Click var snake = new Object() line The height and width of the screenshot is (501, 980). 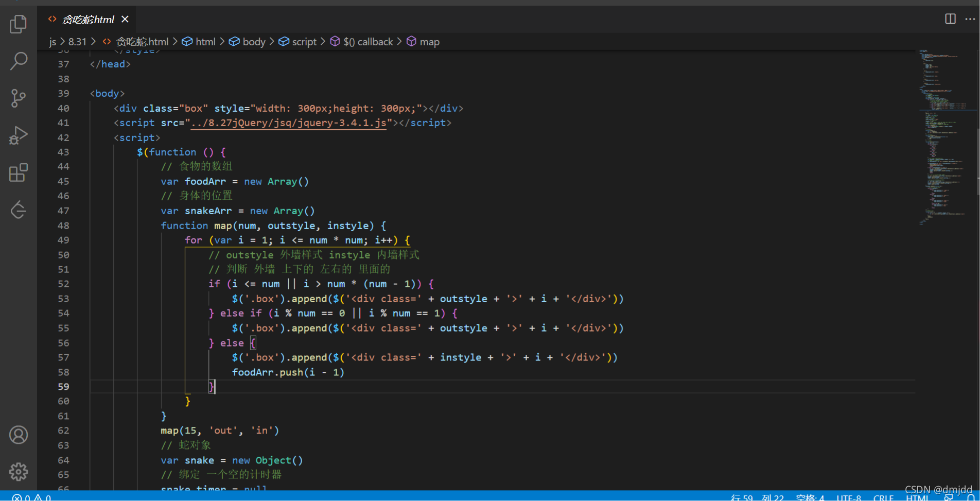point(232,460)
